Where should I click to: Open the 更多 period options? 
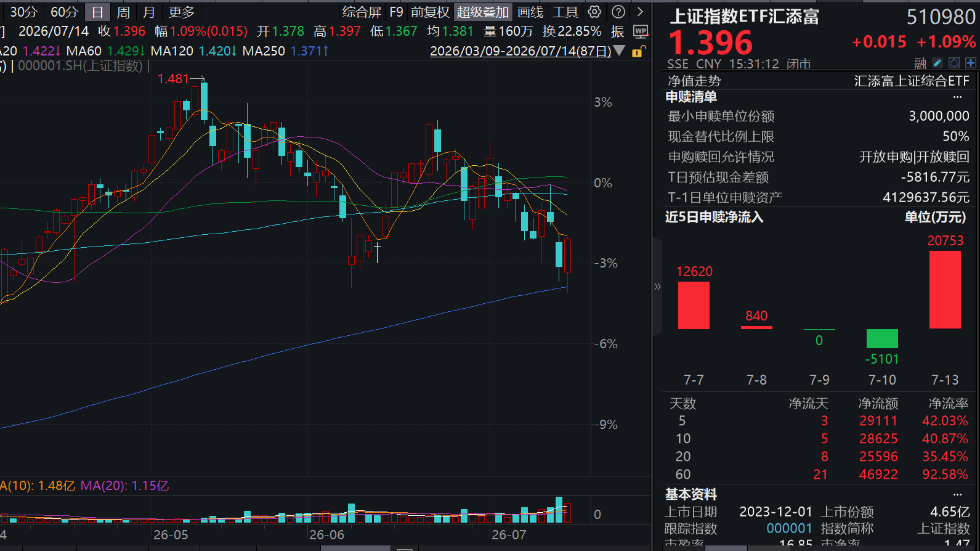(182, 12)
